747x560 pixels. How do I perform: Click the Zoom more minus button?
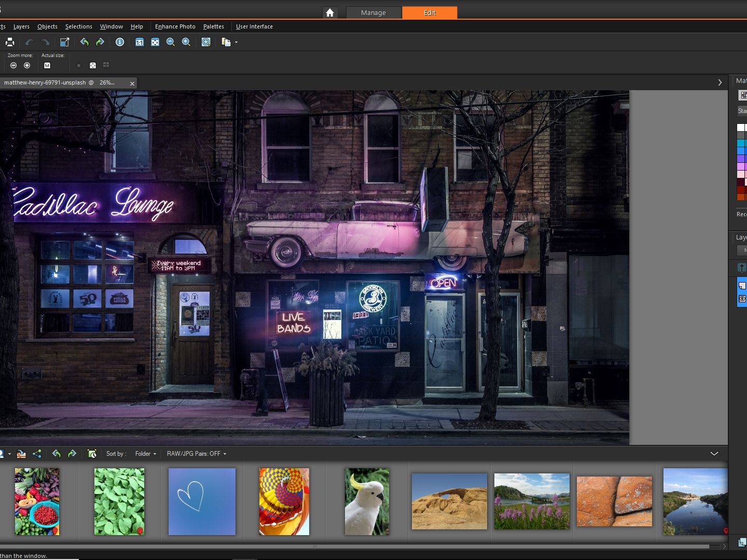tap(13, 65)
